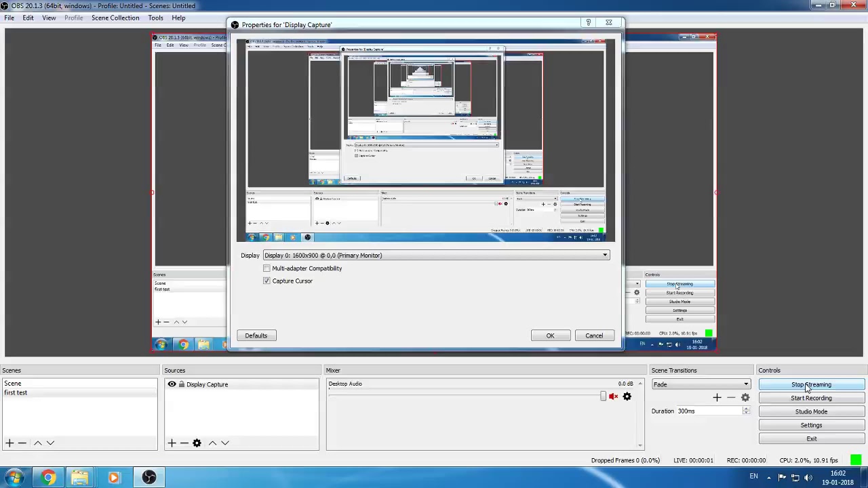
Task: Remove selected source with minus icon
Action: 184,443
